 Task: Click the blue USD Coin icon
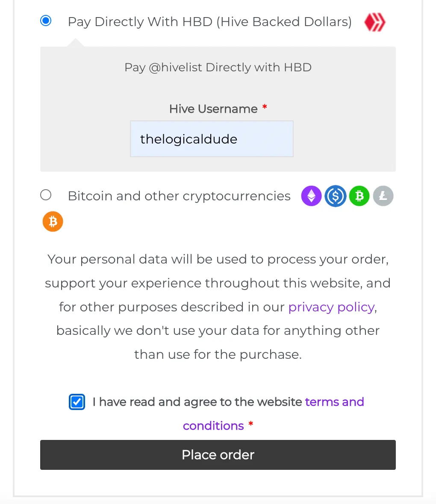pyautogui.click(x=335, y=196)
